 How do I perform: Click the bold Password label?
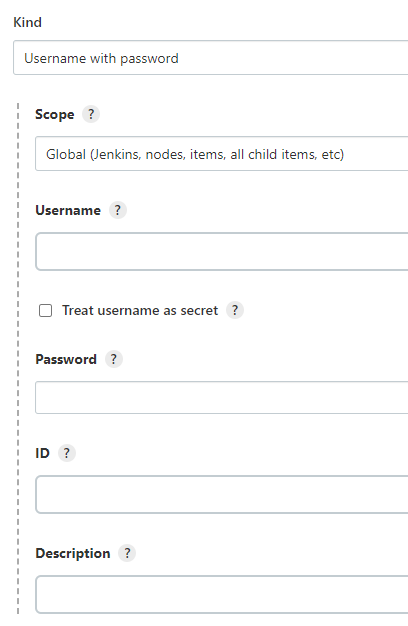click(66, 359)
